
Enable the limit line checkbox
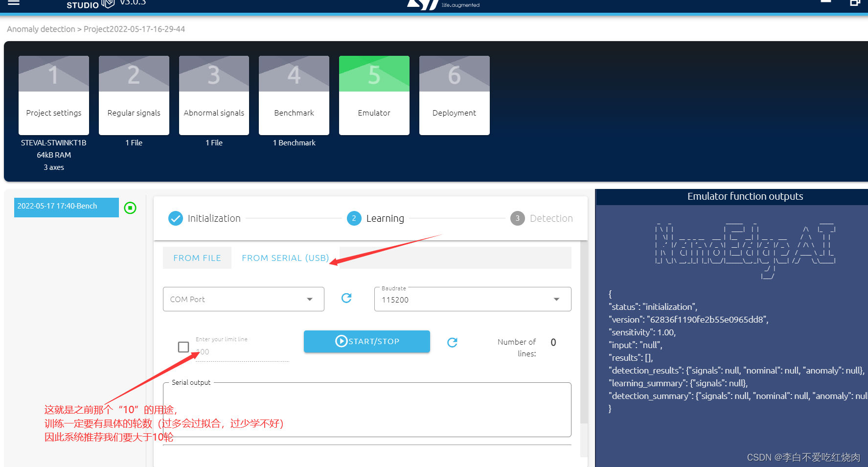click(x=183, y=347)
